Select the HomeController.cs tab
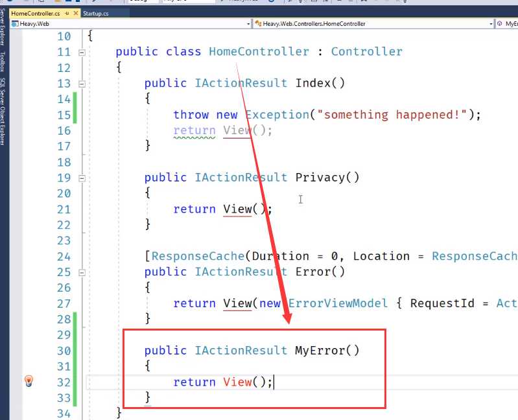Image resolution: width=518 pixels, height=420 pixels. click(x=36, y=14)
